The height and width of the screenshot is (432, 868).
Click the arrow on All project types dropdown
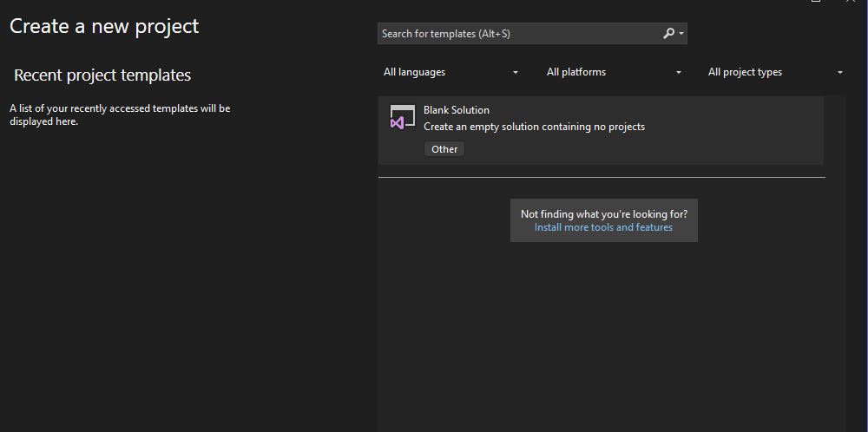pos(839,73)
